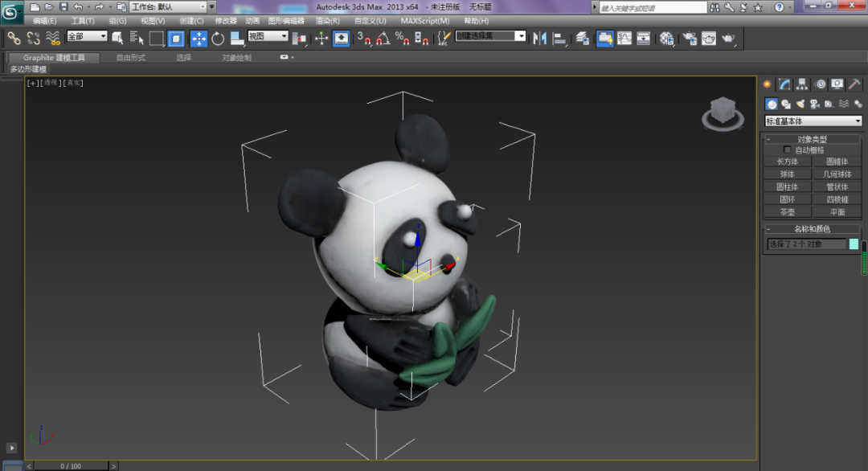The height and width of the screenshot is (471, 868).
Task: Open the Layer Manager icon
Action: click(x=583, y=39)
